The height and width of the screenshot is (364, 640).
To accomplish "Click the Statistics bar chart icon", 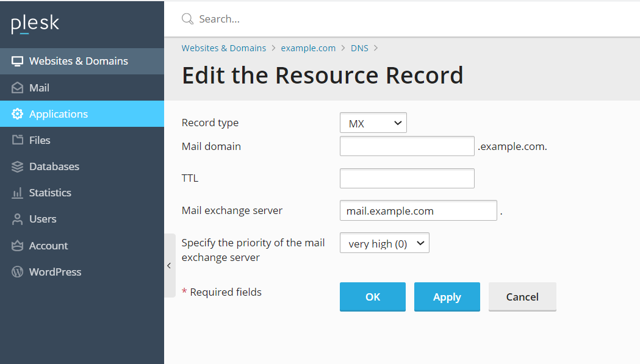I will (17, 193).
